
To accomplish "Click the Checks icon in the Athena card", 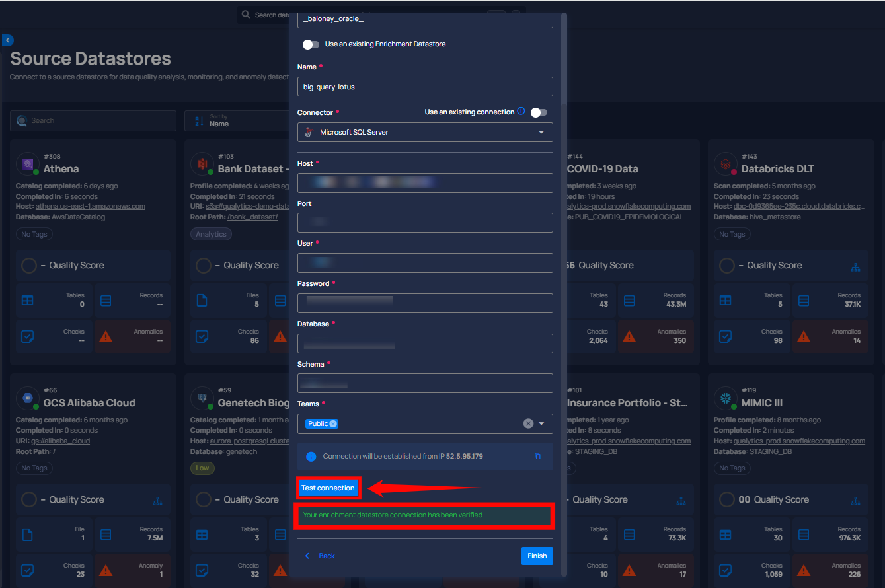I will click(27, 336).
